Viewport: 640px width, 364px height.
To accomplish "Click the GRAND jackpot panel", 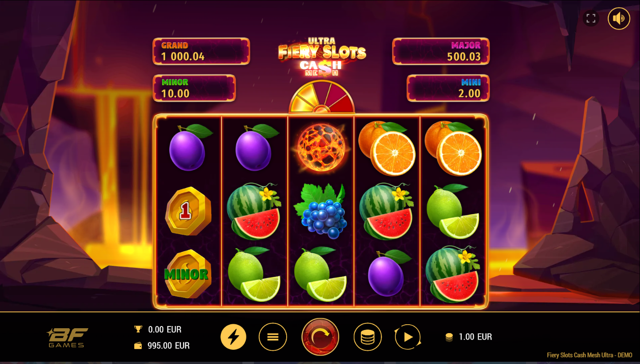I will [201, 51].
